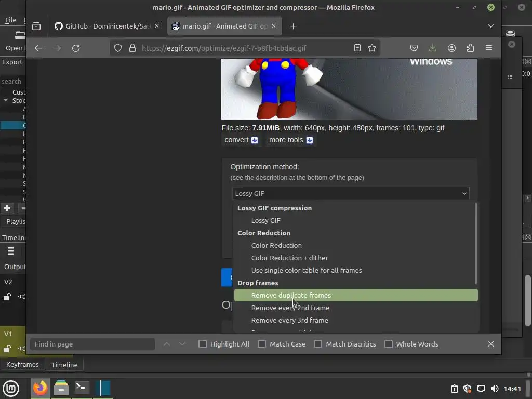Open the Firefox account icon
The height and width of the screenshot is (399, 532).
point(451,48)
